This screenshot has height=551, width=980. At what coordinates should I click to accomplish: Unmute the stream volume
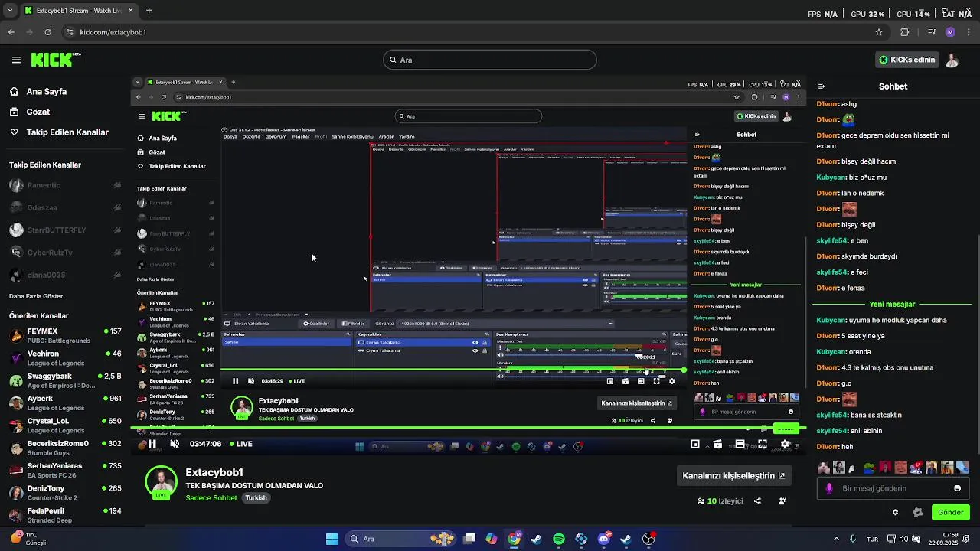pos(175,444)
